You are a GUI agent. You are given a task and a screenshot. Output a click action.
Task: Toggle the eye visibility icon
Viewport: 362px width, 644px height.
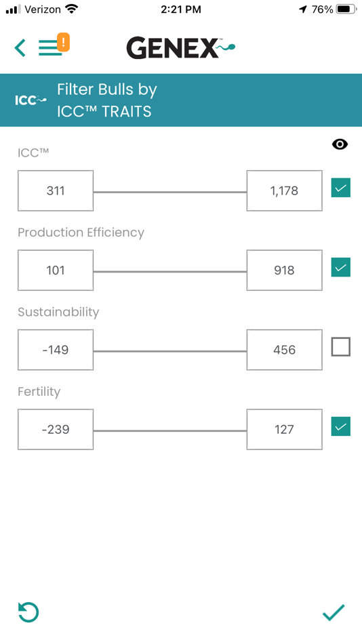[340, 144]
